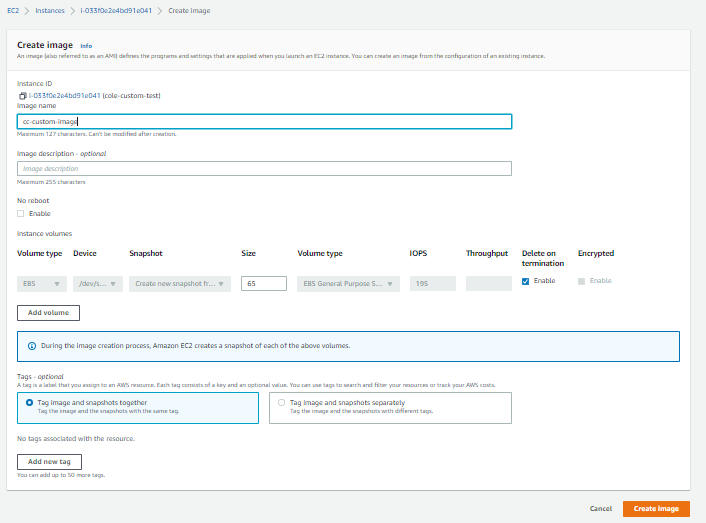Image resolution: width=706 pixels, height=523 pixels.
Task: Uncheck Delete on termination Enable checkbox
Action: coord(525,281)
